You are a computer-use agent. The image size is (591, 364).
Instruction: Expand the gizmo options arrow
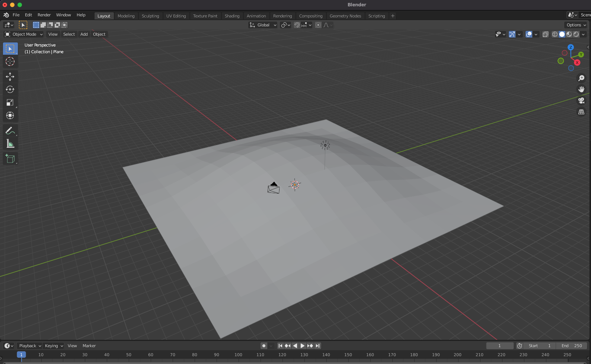pyautogui.click(x=519, y=34)
